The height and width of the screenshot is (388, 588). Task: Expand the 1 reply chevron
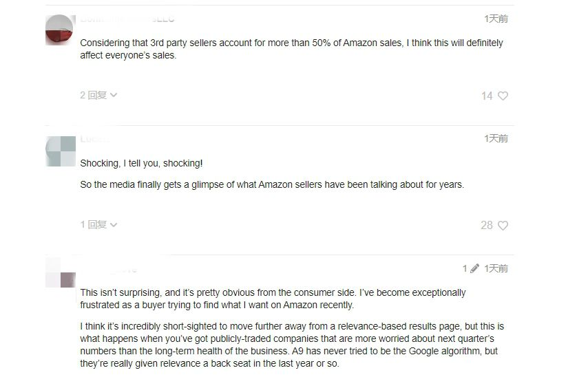point(114,225)
